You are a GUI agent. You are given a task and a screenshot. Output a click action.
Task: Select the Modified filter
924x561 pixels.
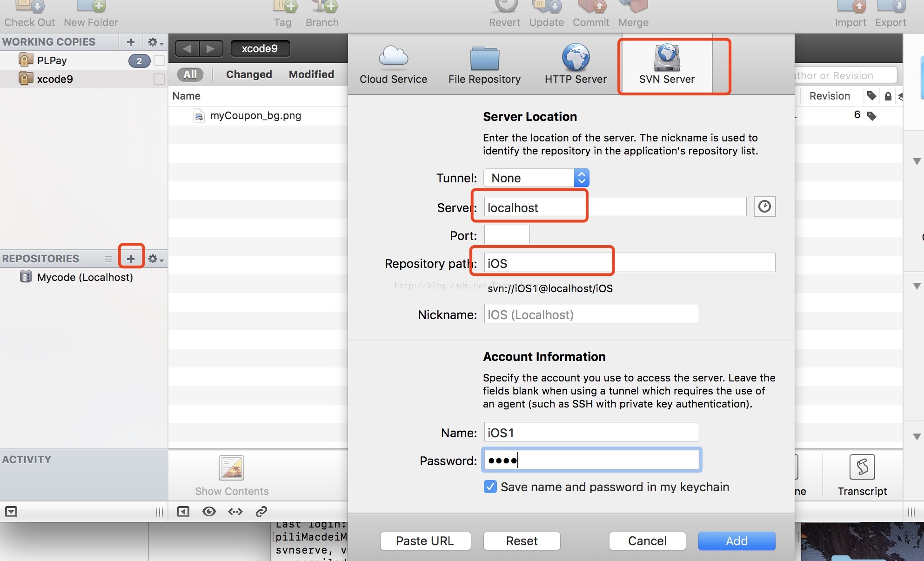pos(311,74)
